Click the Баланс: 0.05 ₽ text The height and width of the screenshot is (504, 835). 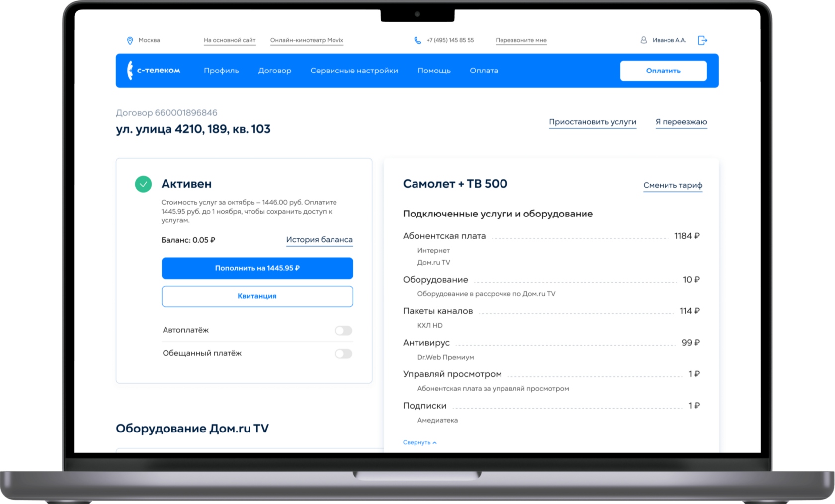point(188,240)
